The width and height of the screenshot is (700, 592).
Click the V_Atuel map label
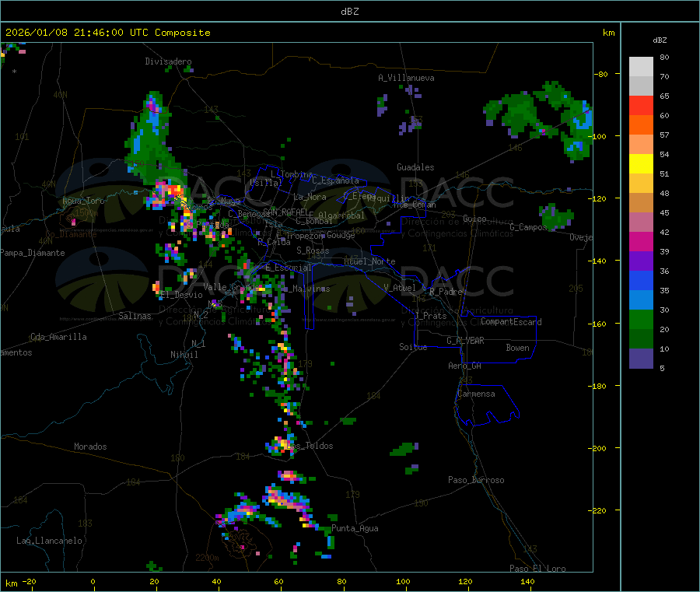(400, 288)
